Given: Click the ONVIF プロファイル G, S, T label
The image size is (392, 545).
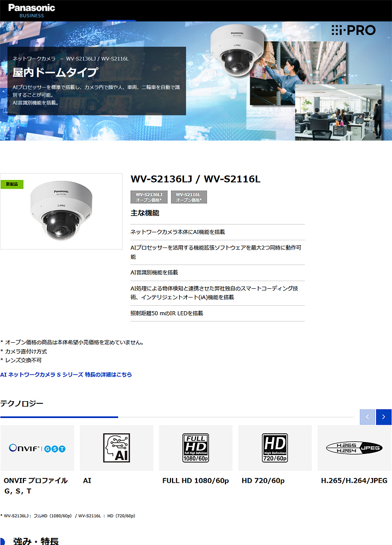Looking at the screenshot, I should pos(36,486).
